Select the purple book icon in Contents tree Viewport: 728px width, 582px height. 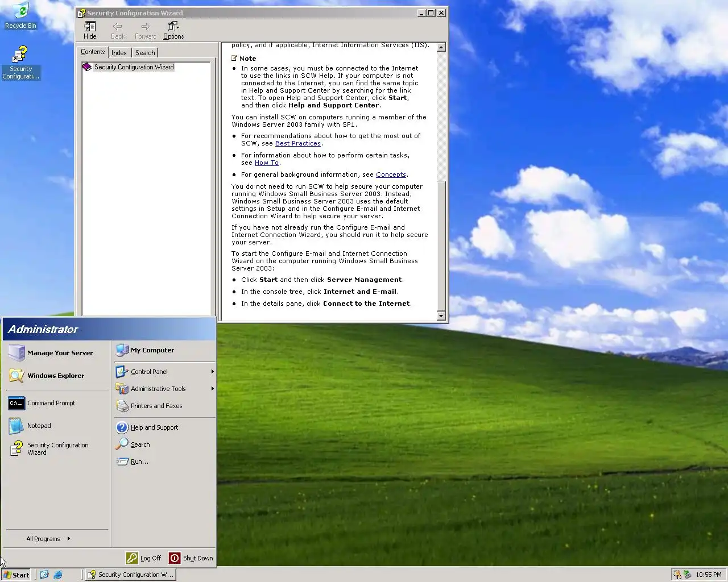coord(86,67)
